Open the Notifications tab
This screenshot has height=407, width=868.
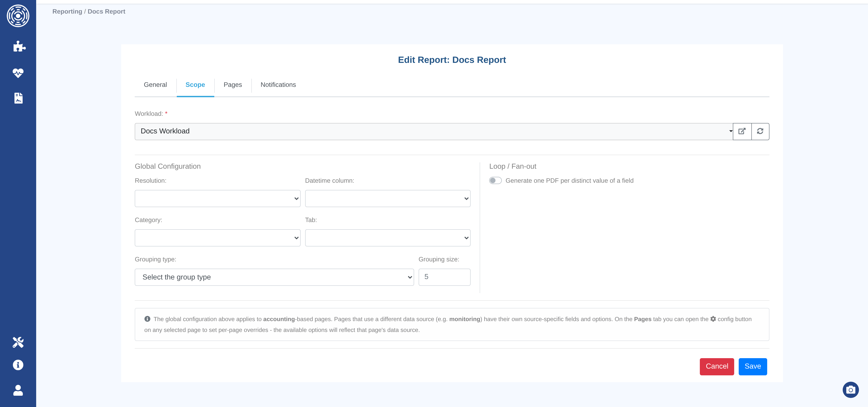click(278, 85)
